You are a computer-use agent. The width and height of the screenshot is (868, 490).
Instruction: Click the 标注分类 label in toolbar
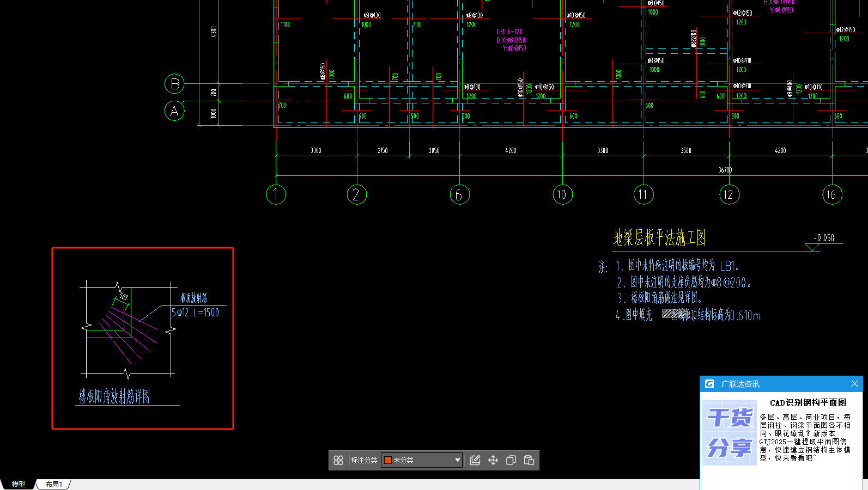point(364,460)
